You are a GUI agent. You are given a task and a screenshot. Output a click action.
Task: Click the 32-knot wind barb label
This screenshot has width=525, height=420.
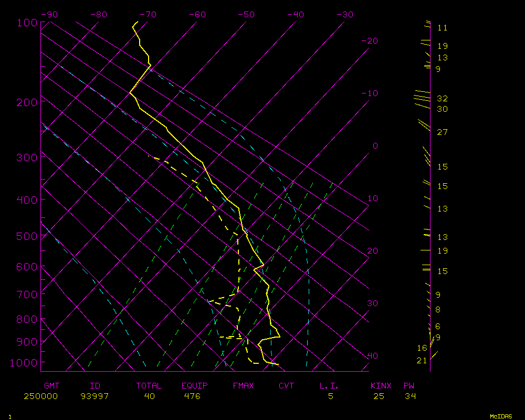[442, 99]
